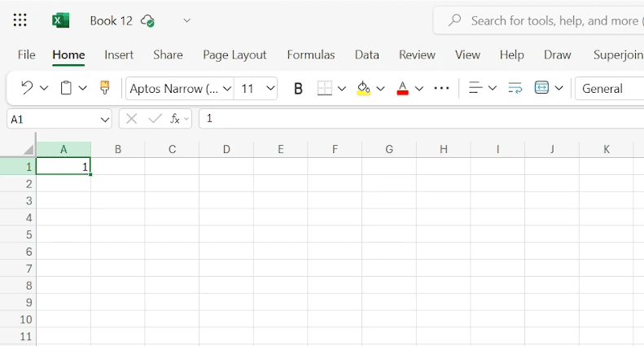
Task: Select row 3 header
Action: click(18, 200)
